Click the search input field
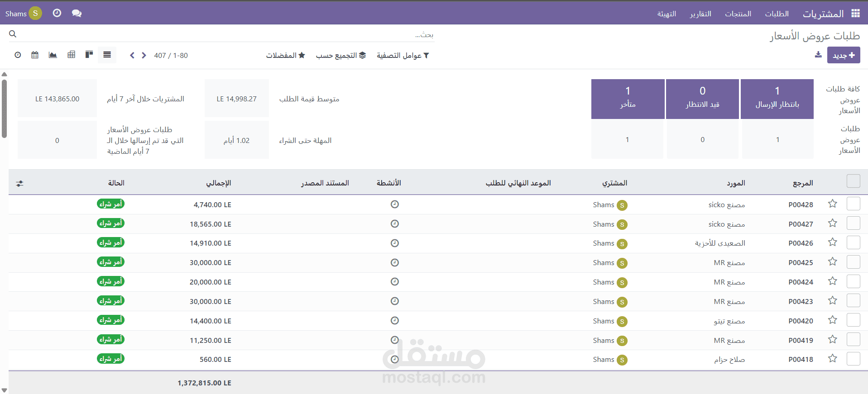The height and width of the screenshot is (394, 868). (226, 34)
